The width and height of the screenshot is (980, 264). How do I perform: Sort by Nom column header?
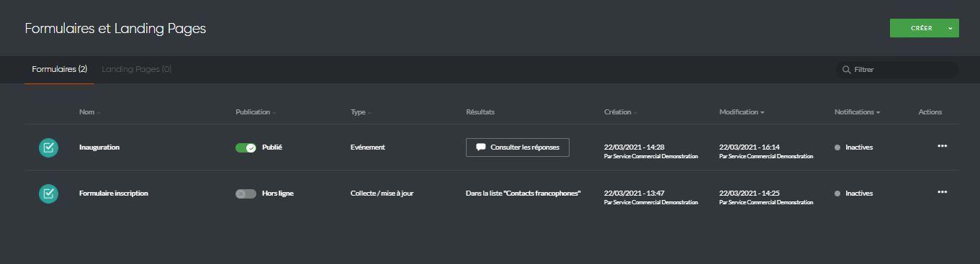(x=90, y=112)
